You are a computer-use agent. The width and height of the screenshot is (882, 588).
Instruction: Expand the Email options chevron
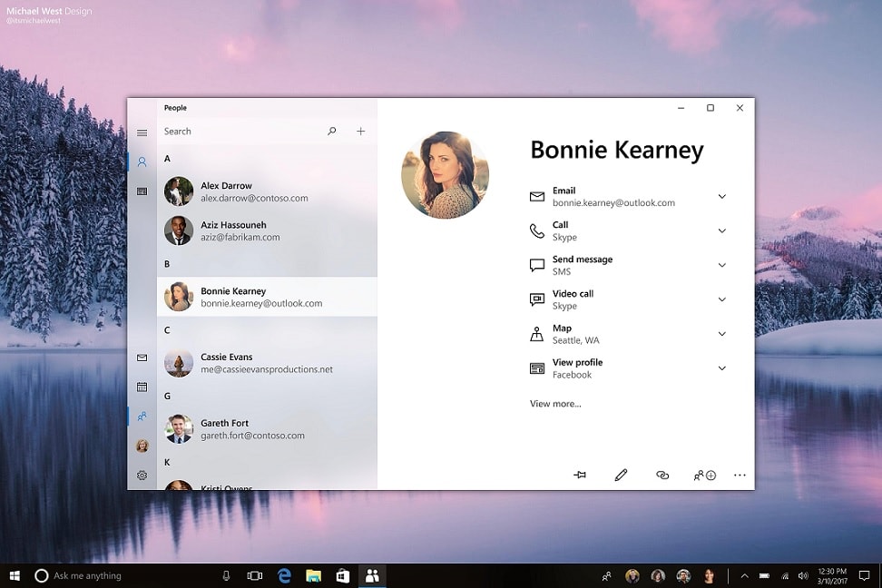(x=721, y=196)
